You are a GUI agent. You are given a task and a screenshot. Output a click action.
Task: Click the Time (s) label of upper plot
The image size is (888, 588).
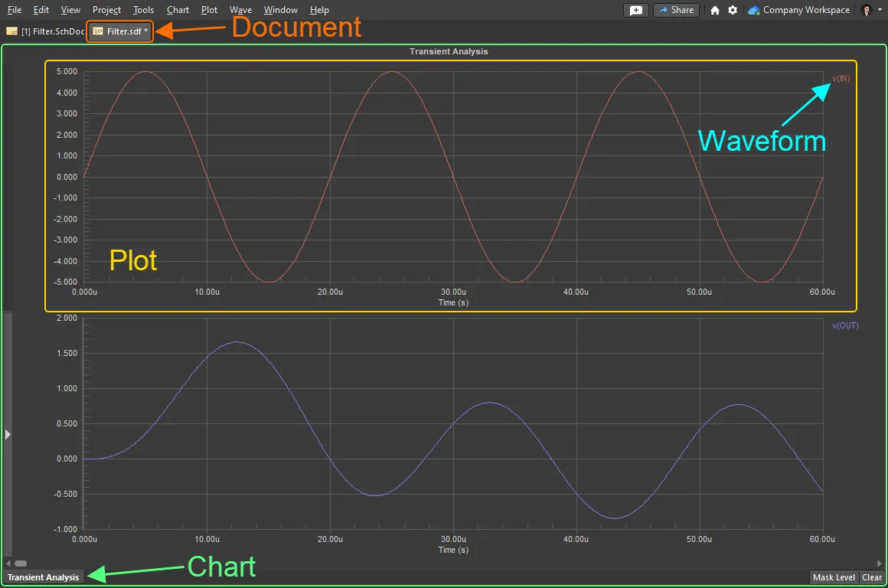point(453,302)
